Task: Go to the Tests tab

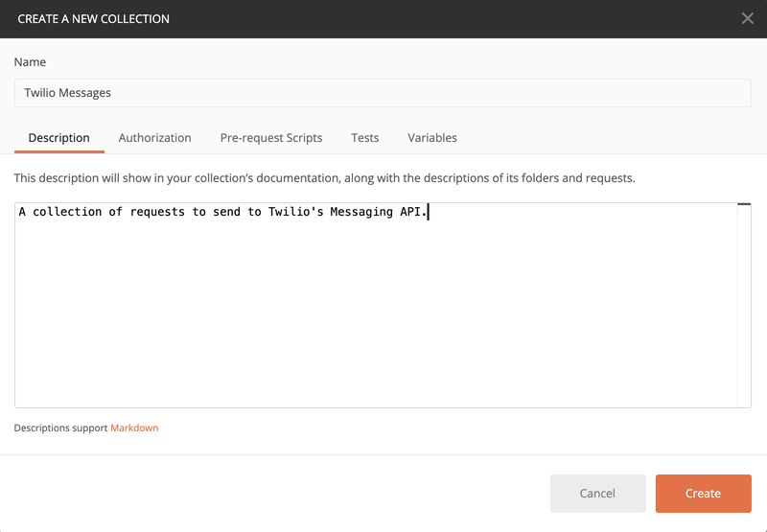Action: [364, 138]
